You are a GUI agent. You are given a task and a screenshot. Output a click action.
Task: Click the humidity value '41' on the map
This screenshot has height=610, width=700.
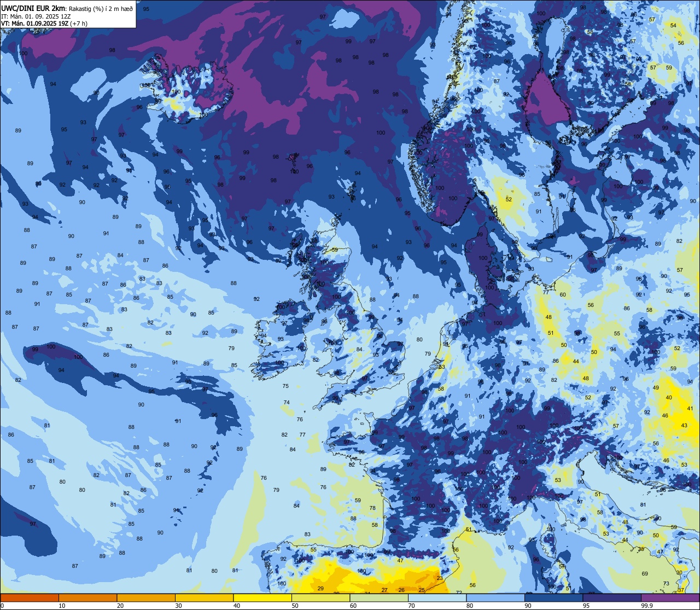point(690,409)
